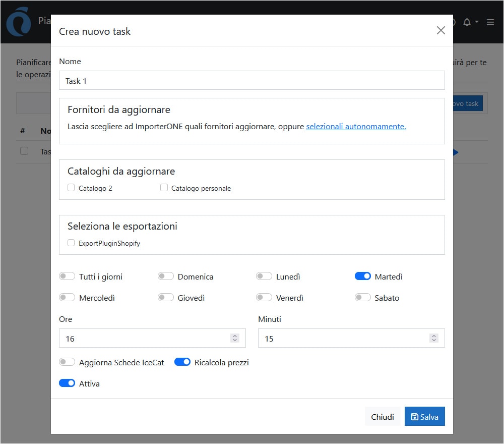Image resolution: width=504 pixels, height=444 pixels.
Task: Follow the selezionali autonomamente link
Action: 355,127
